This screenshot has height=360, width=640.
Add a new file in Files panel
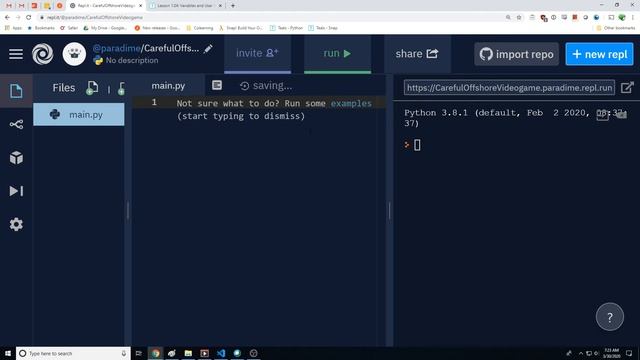pos(92,88)
